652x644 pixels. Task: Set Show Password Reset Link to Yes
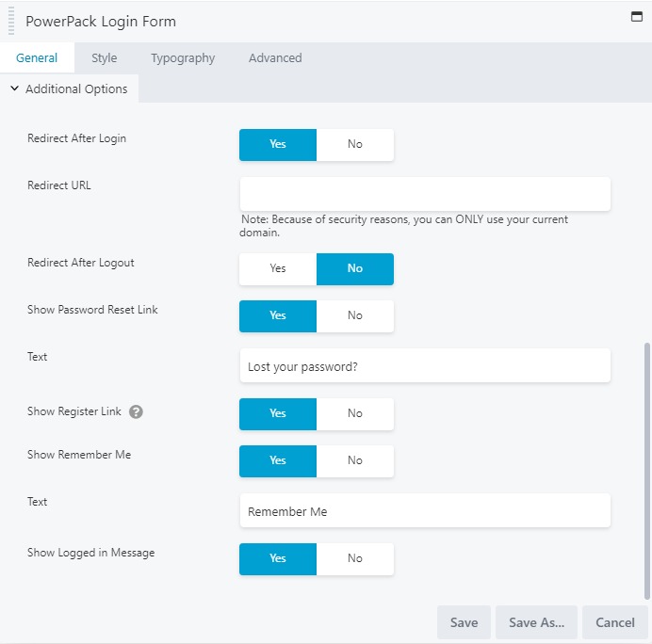pos(278,315)
